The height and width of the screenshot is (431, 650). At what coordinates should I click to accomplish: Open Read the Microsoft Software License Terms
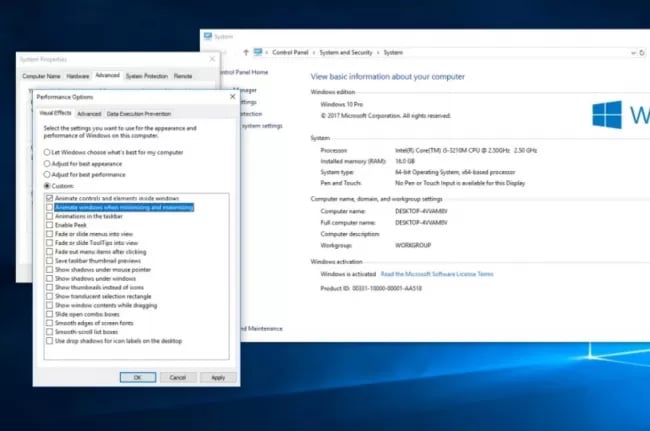(x=437, y=274)
